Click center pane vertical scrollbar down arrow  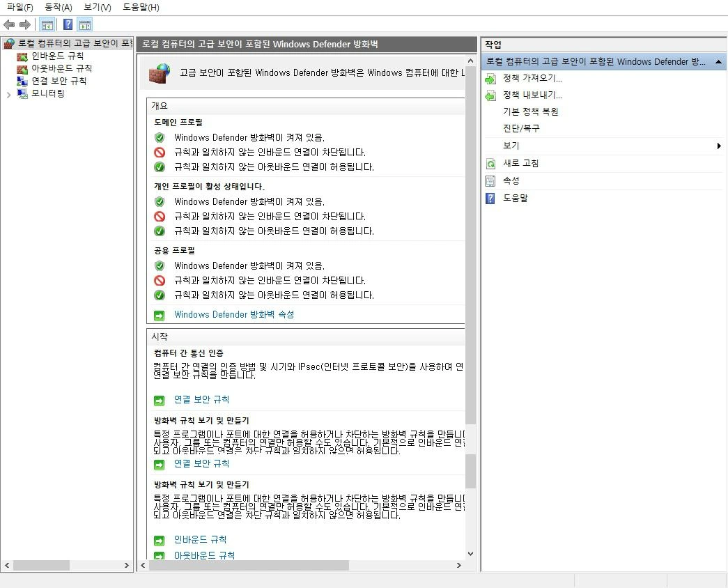471,554
